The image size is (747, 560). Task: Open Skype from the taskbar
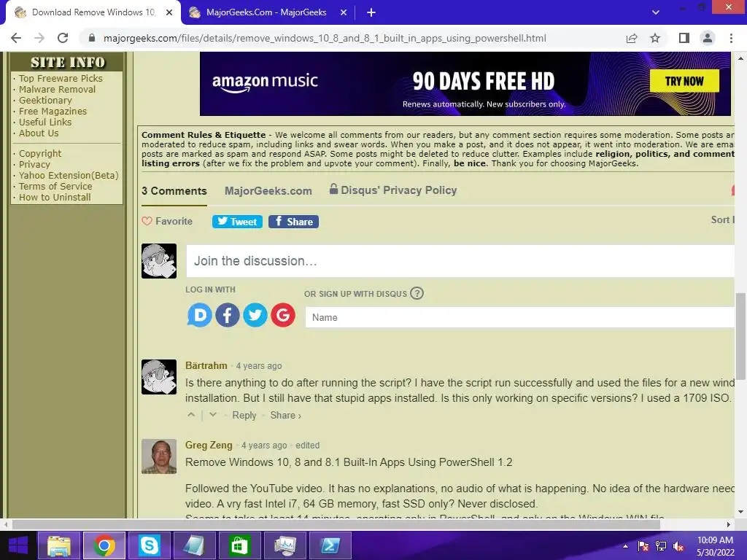click(x=149, y=545)
